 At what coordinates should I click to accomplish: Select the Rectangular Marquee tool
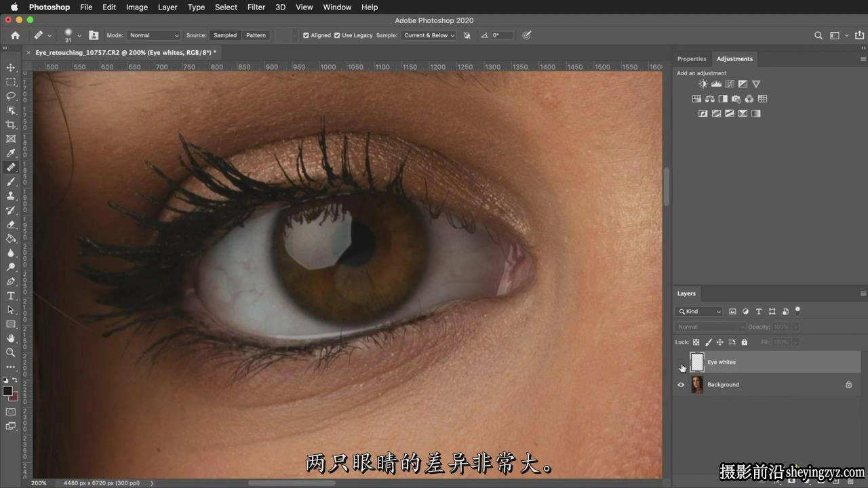(x=11, y=82)
